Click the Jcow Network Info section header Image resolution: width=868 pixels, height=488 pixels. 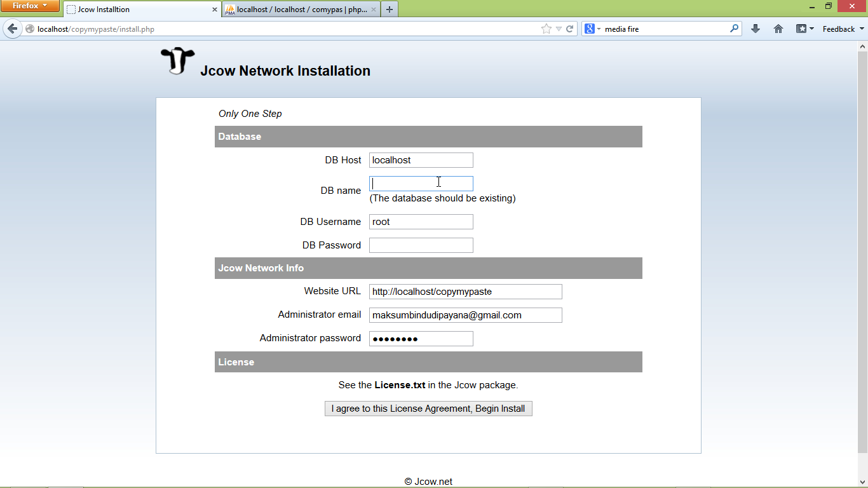[428, 268]
